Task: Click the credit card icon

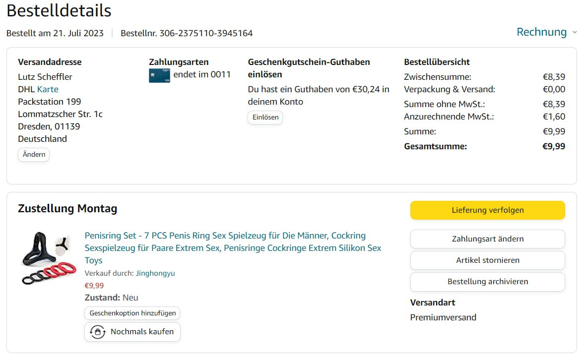Action: pyautogui.click(x=159, y=75)
